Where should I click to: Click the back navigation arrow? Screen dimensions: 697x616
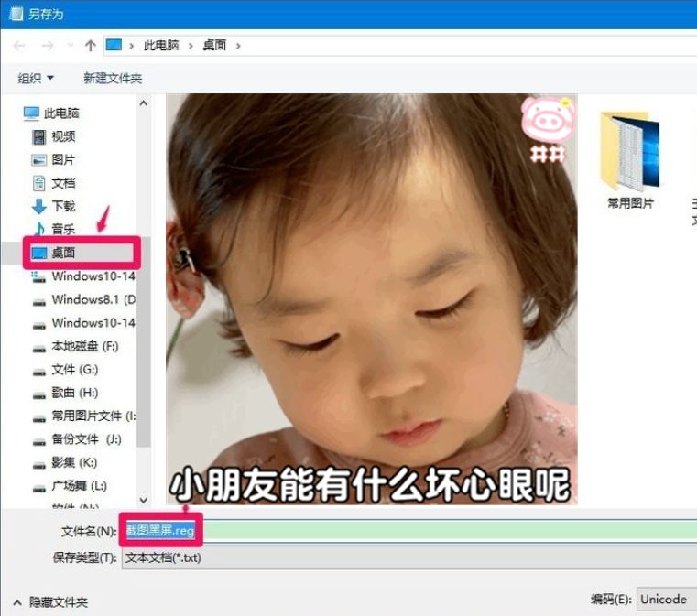19,45
